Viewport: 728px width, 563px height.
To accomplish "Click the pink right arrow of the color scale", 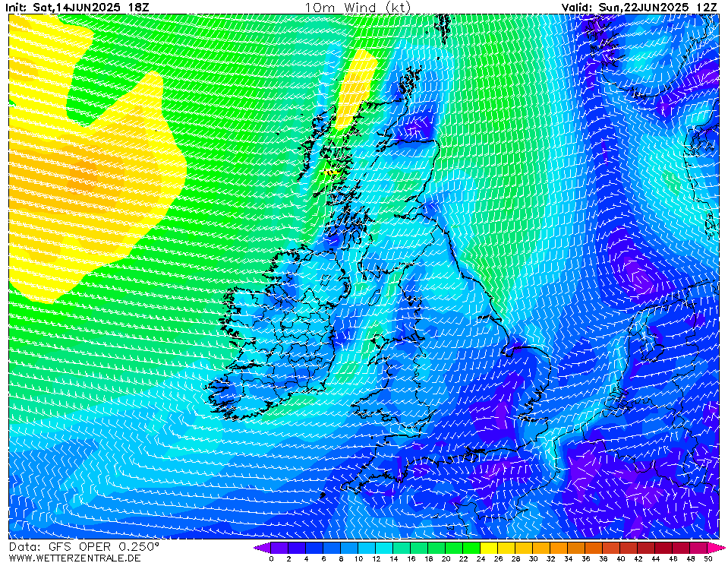I will tap(717, 548).
